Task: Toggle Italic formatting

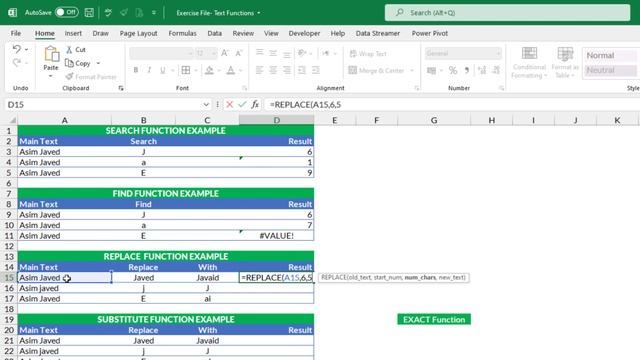Action: point(149,70)
